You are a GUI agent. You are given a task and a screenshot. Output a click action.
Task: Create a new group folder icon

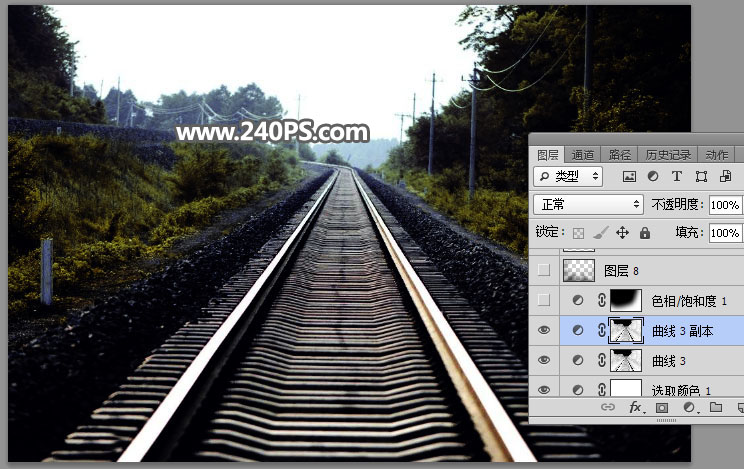pos(716,407)
